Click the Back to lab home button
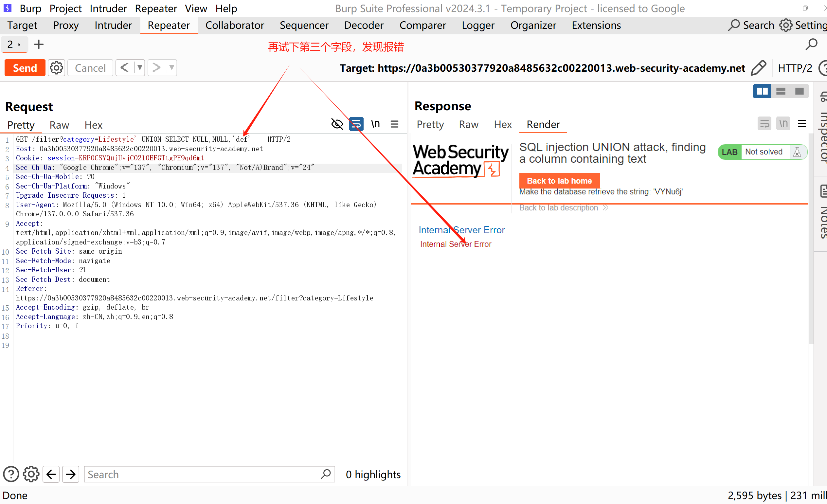The height and width of the screenshot is (504, 827). 559,181
